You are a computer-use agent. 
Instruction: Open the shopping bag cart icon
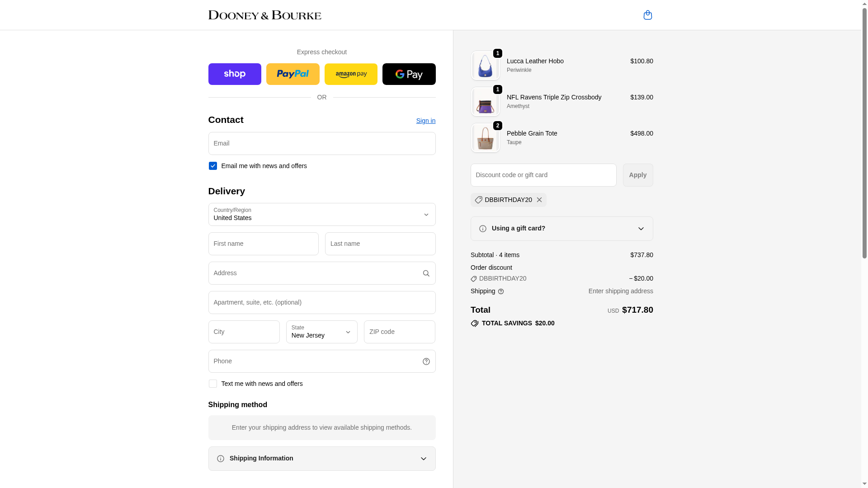(x=647, y=15)
